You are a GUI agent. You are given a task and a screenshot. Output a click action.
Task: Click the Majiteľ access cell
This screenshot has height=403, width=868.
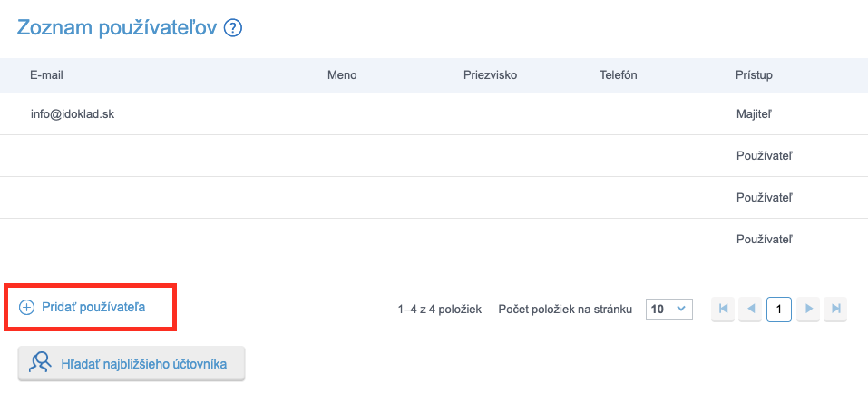754,114
